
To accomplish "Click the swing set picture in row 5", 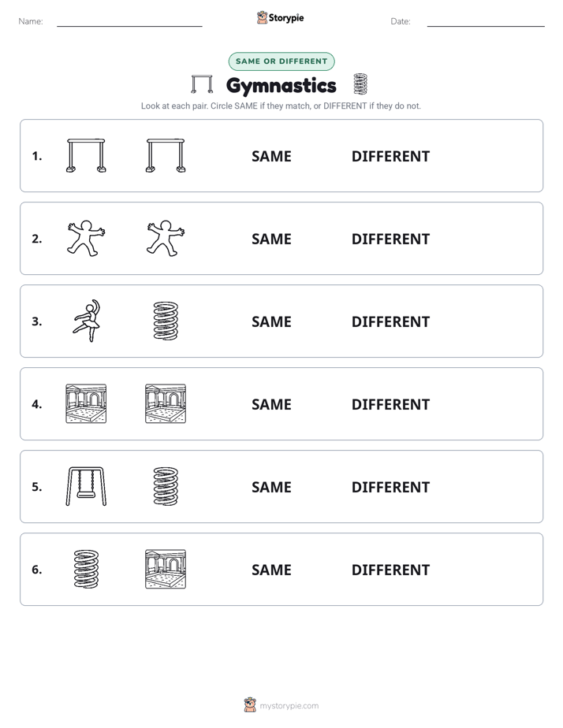I will tap(86, 486).
